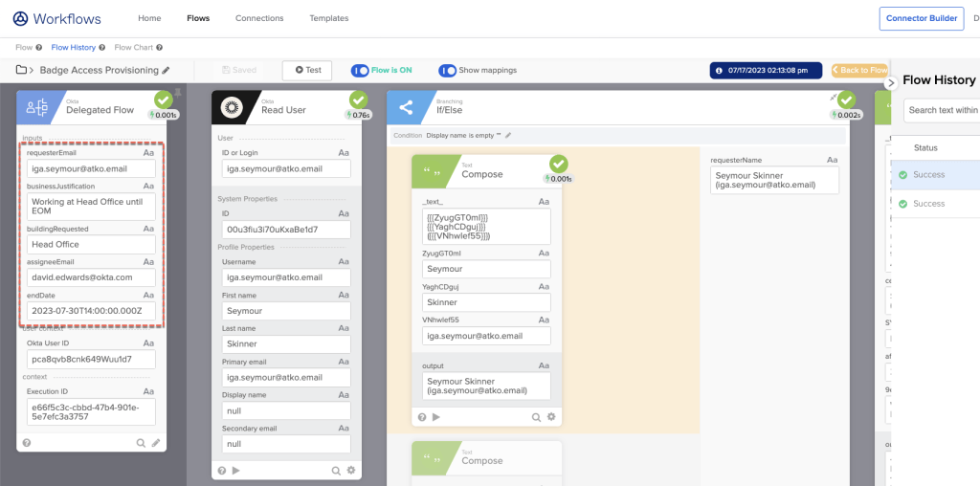This screenshot has height=486, width=980.
Task: Collapse the Flow History side panel
Action: pos(890,83)
